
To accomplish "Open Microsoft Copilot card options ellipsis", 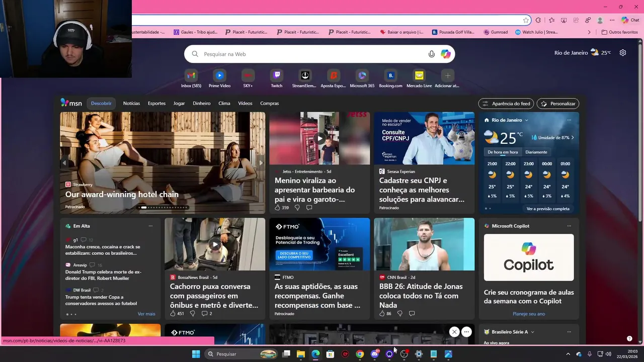I will 569,226.
